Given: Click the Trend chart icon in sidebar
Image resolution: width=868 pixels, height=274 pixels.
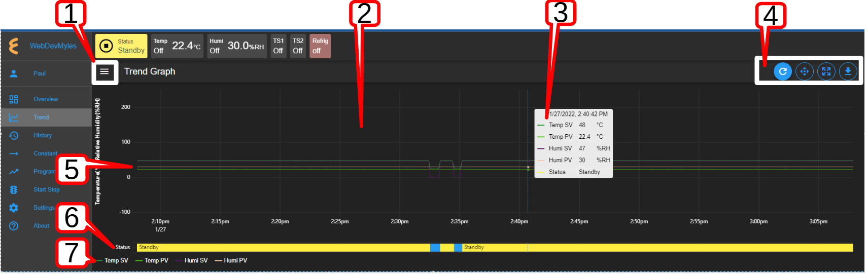Looking at the screenshot, I should 14,118.
